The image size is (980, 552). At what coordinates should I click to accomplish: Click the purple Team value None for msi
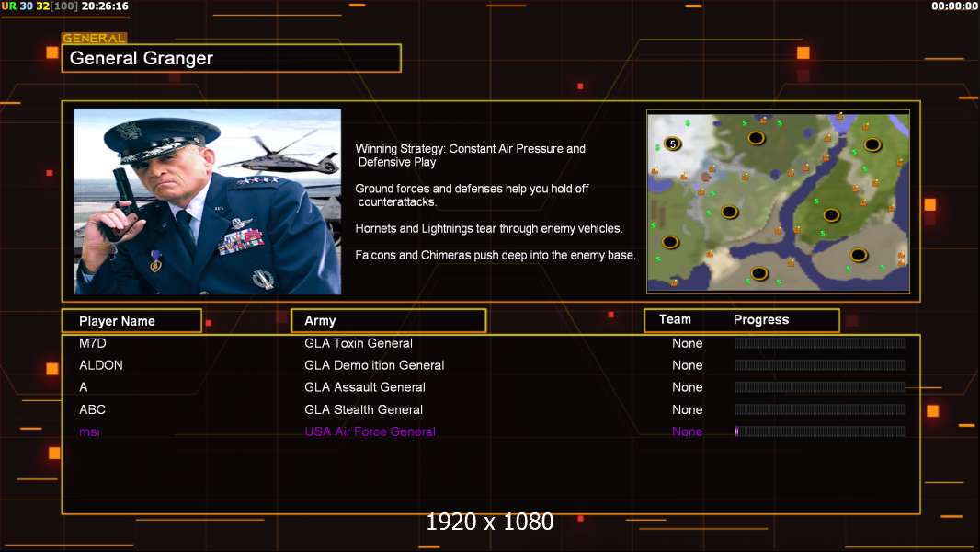(688, 432)
